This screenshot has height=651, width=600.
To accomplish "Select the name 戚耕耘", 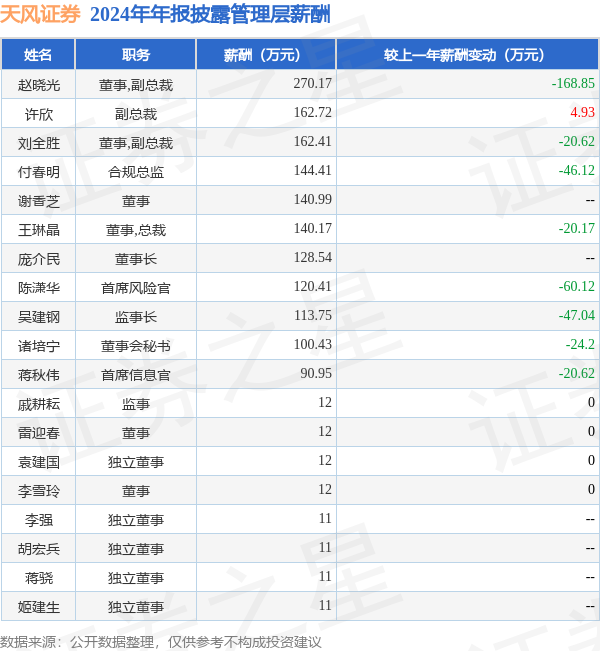I will tap(39, 404).
